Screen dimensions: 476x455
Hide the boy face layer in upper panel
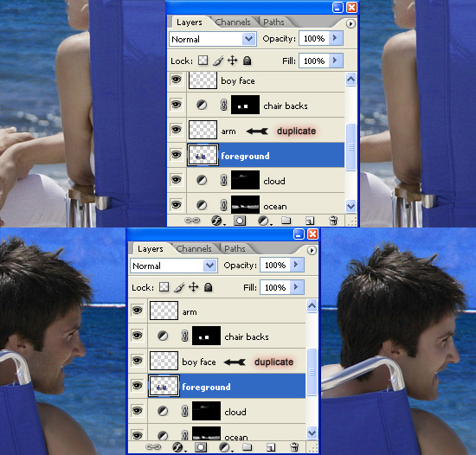click(176, 80)
